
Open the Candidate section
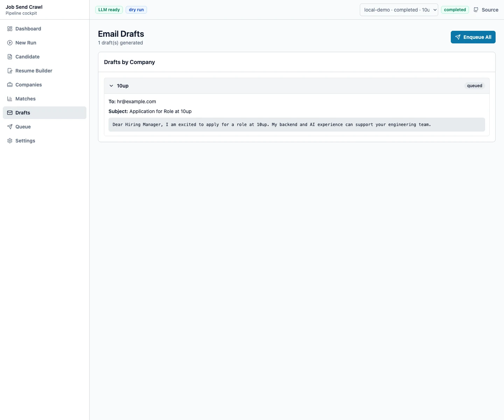(44, 57)
